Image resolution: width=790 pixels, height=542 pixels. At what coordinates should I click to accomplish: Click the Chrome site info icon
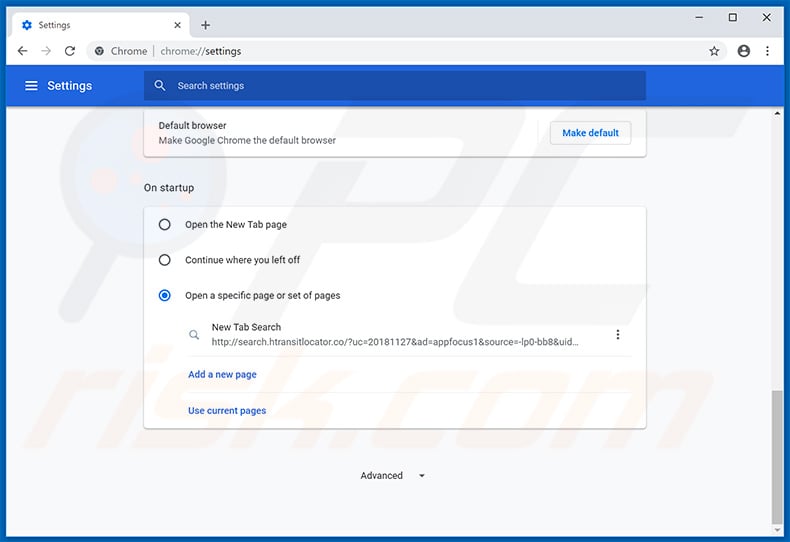(100, 51)
